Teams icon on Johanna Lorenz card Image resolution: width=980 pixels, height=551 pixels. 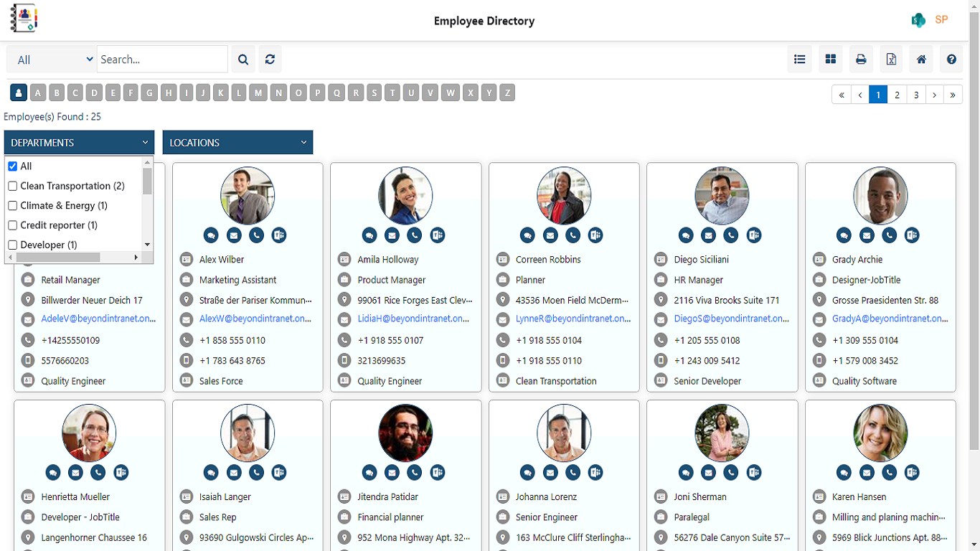[595, 472]
